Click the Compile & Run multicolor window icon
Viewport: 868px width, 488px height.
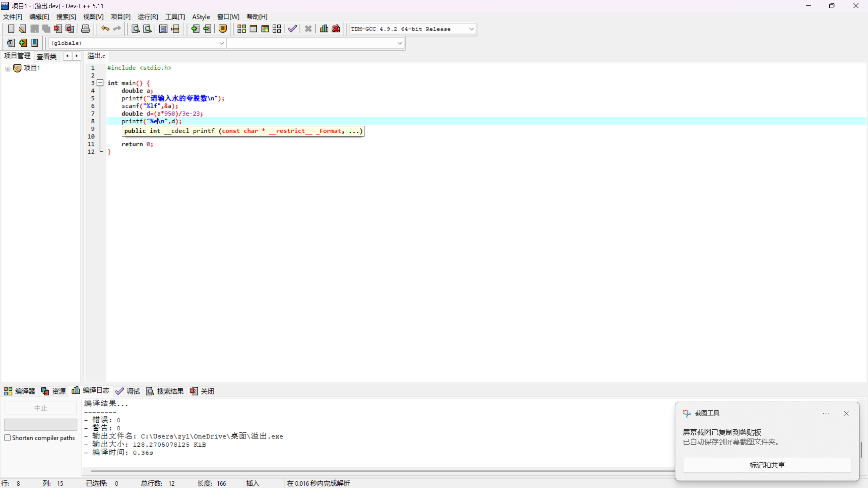click(x=265, y=29)
